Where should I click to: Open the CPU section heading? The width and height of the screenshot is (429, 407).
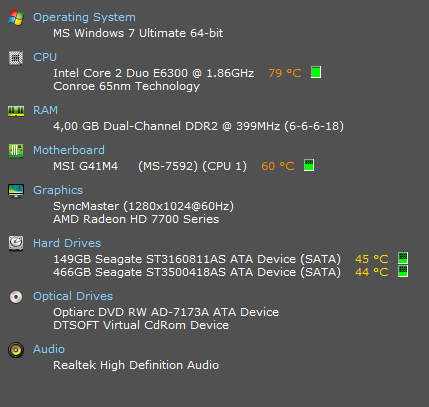pyautogui.click(x=45, y=57)
